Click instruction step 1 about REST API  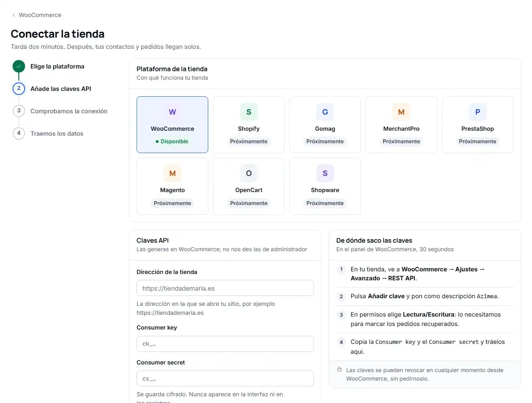pos(425,274)
